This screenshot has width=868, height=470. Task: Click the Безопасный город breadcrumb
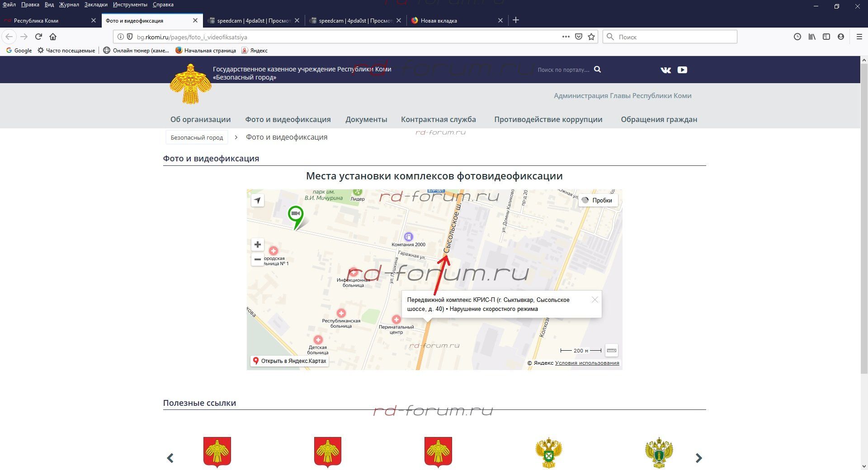[x=197, y=137]
